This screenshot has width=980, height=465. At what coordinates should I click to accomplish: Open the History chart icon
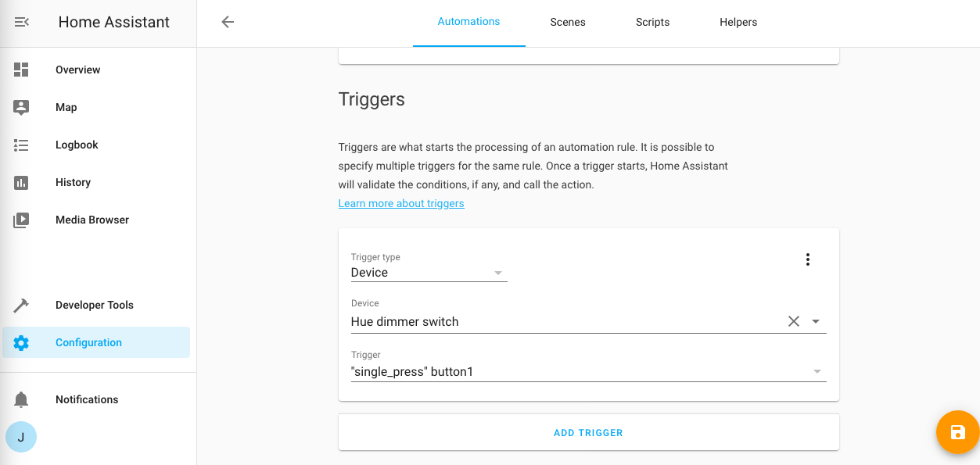[x=21, y=182]
